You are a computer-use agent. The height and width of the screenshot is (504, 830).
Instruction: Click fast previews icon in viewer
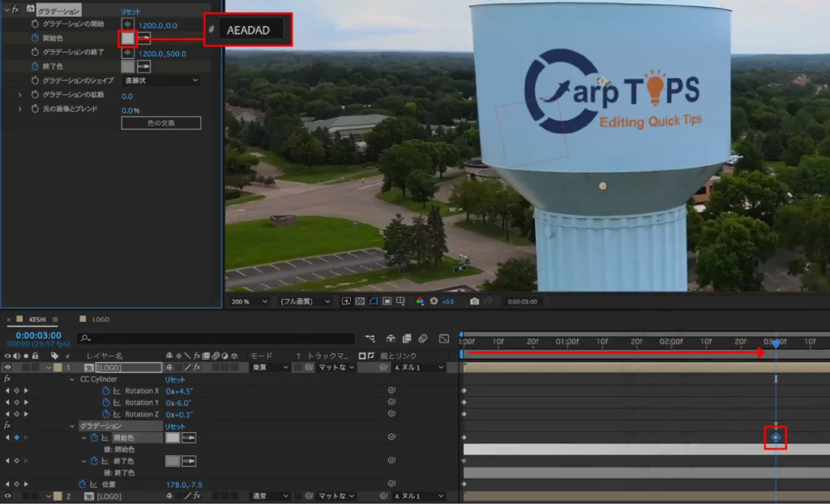pyautogui.click(x=346, y=301)
